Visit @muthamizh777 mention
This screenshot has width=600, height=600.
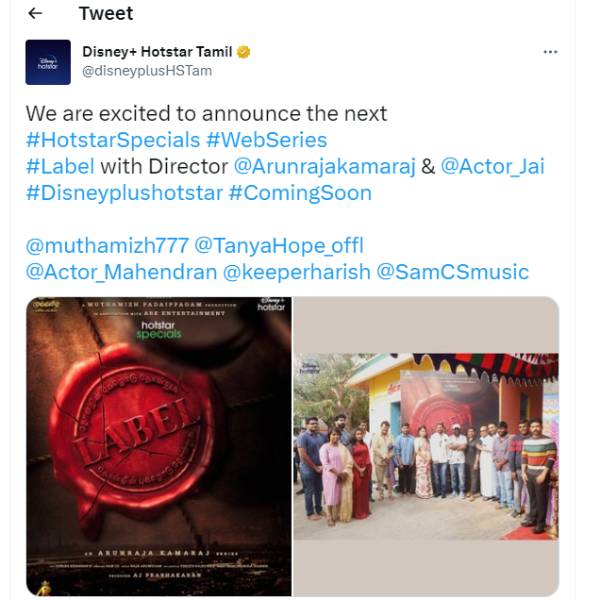[107, 246]
